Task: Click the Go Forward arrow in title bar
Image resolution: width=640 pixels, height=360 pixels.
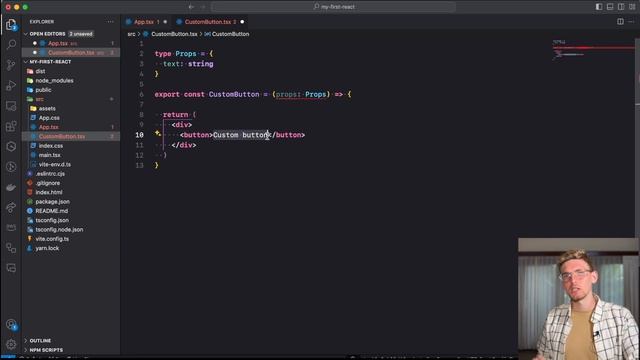Action: click(x=203, y=7)
